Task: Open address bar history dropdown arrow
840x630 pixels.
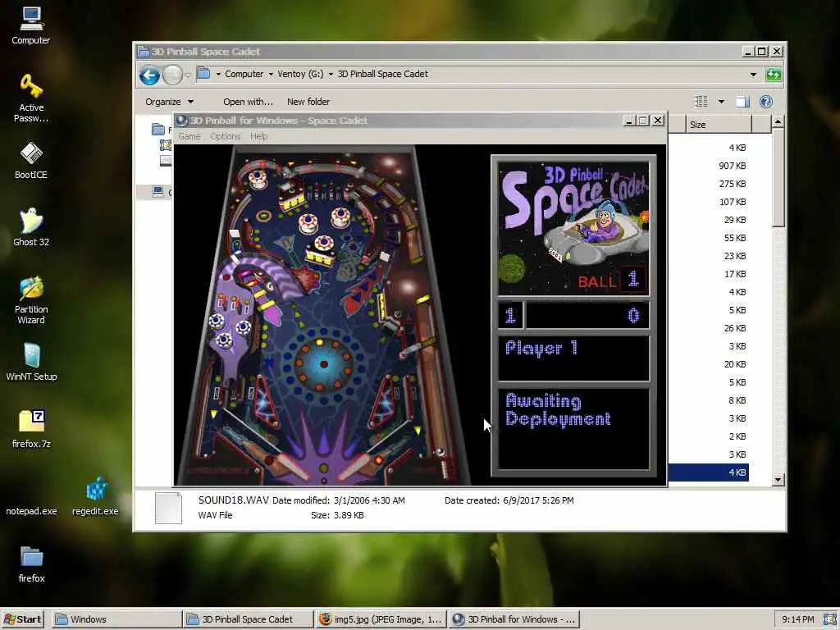Action: (x=753, y=75)
